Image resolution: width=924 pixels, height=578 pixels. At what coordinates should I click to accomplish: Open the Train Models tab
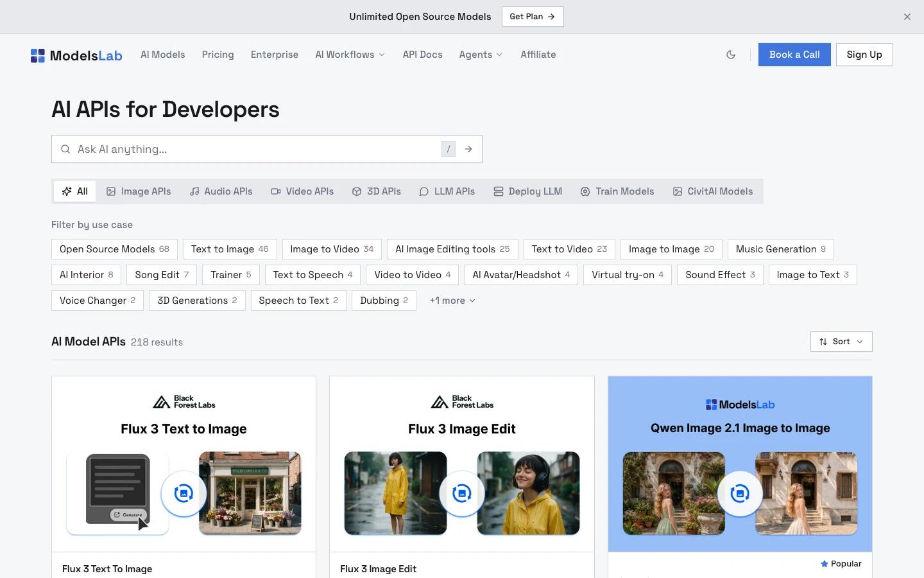pyautogui.click(x=617, y=191)
